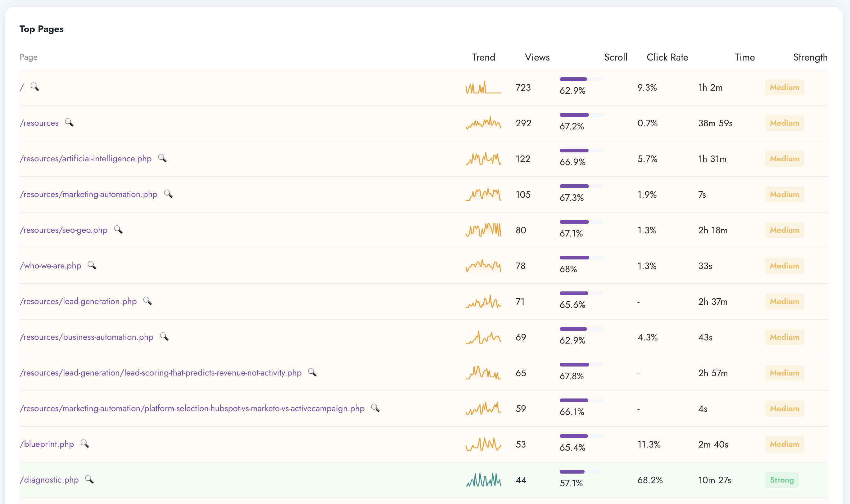Click magnifier icon for /resources/marketing-automation.php
Image resolution: width=850 pixels, height=504 pixels.
coord(168,194)
